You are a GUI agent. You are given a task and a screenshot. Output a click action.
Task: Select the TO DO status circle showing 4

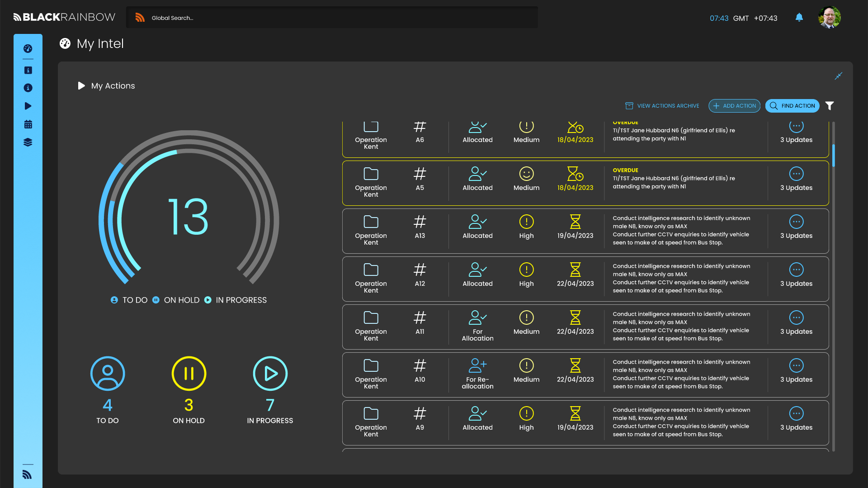[x=108, y=374]
